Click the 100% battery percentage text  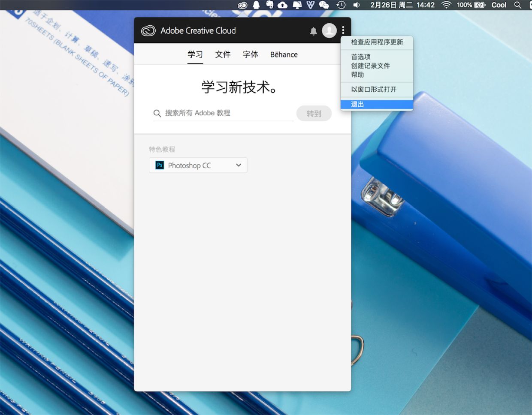point(465,5)
